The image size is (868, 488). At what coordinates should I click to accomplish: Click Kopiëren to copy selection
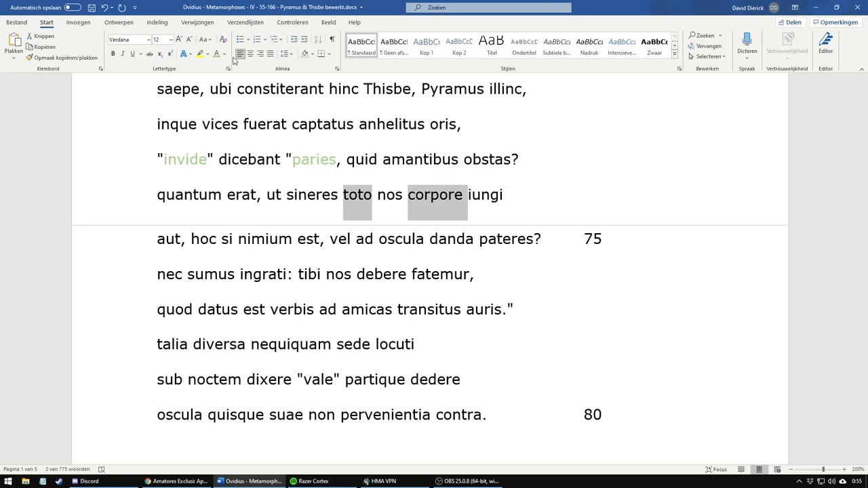pos(41,47)
